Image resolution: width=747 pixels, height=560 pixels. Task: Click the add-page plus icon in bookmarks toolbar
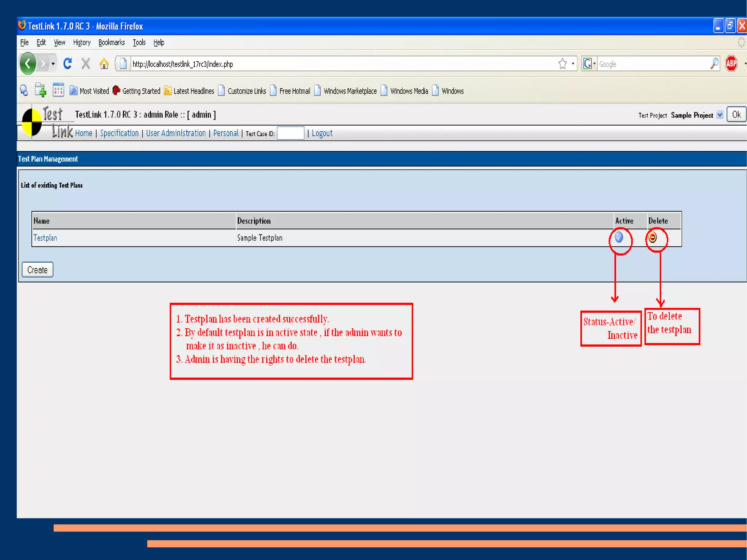[40, 90]
